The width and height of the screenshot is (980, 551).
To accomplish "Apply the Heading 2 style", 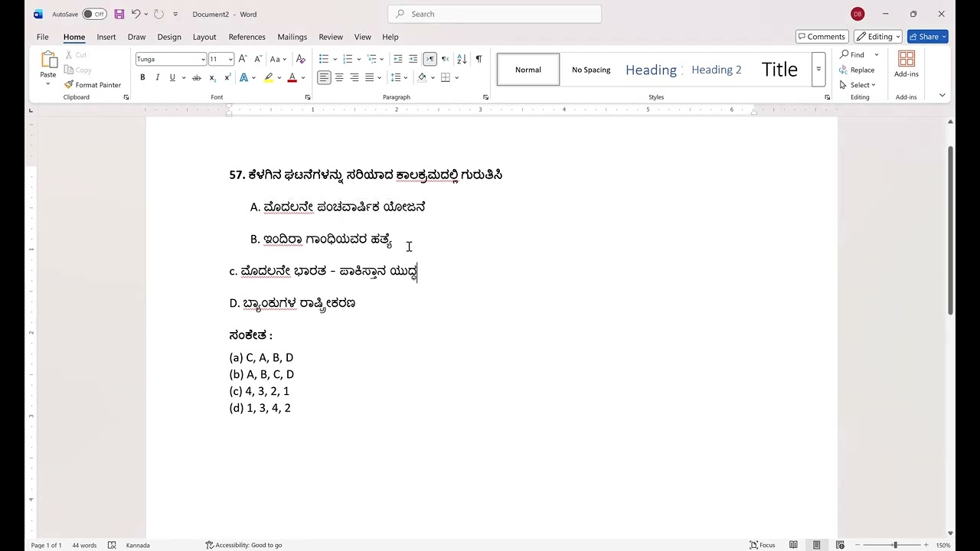I will click(x=717, y=70).
